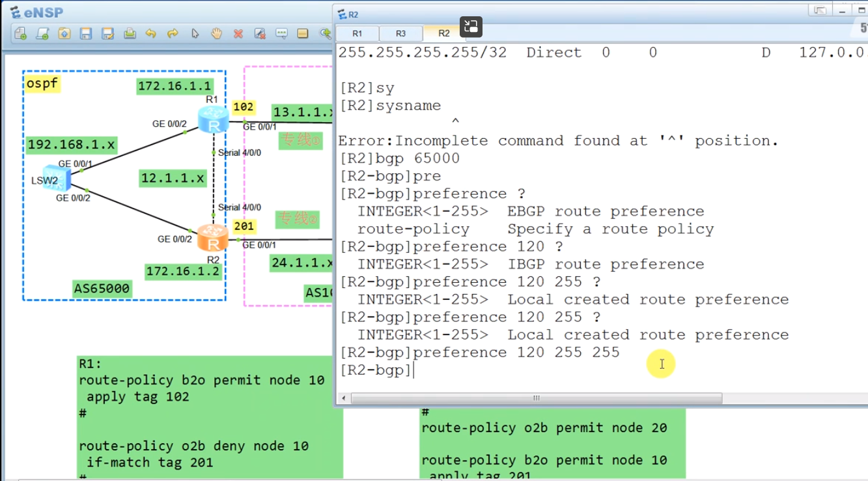
Task: Click the yellow 102 tag label
Action: (244, 108)
